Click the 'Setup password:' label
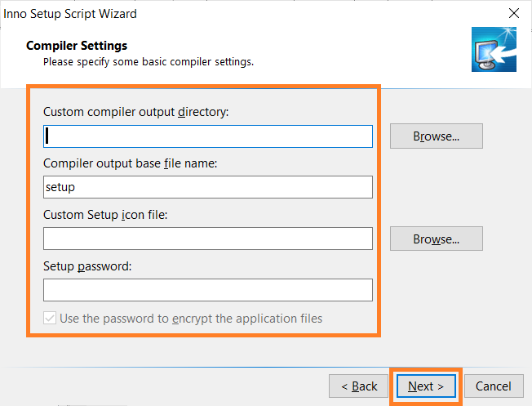 87,266
